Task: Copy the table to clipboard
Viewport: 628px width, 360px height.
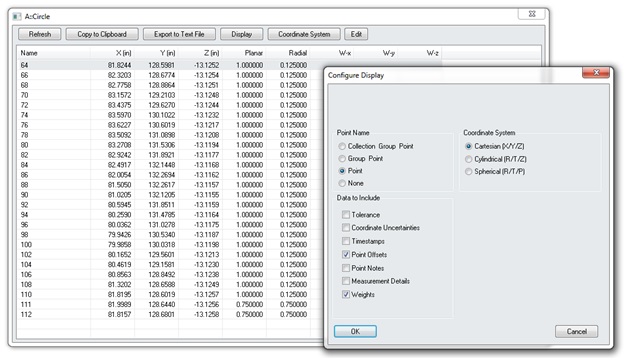Action: coord(102,34)
